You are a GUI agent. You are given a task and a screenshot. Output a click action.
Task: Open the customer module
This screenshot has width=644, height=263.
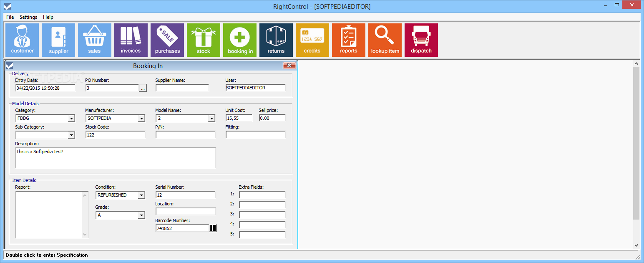[22, 40]
